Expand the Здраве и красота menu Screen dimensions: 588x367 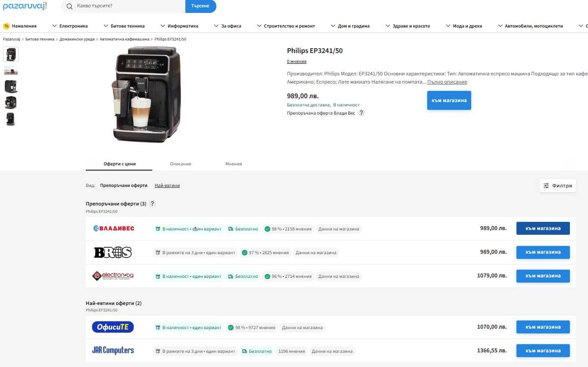407,26
